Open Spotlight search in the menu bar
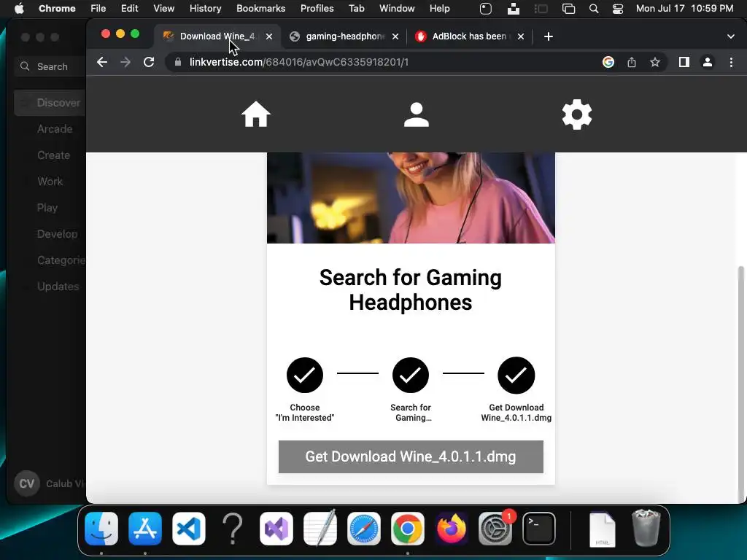The height and width of the screenshot is (560, 747). click(594, 9)
